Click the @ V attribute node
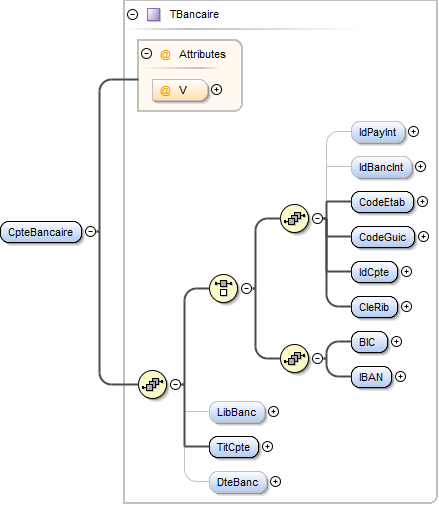This screenshot has height=505, width=439. [x=180, y=90]
